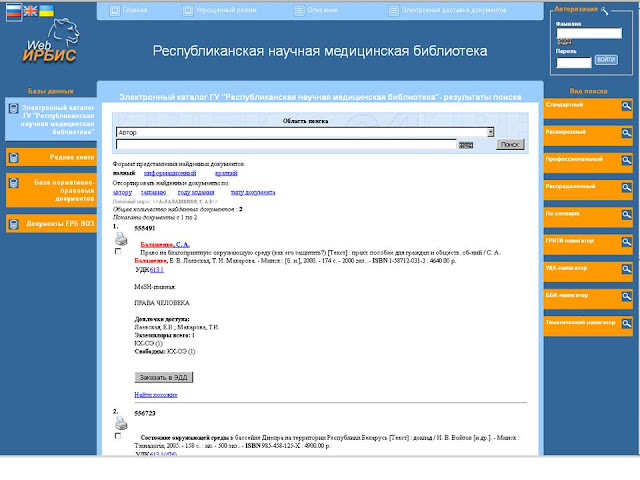Click database icon beside Редкие книги
The image size is (640, 480).
tap(13, 158)
